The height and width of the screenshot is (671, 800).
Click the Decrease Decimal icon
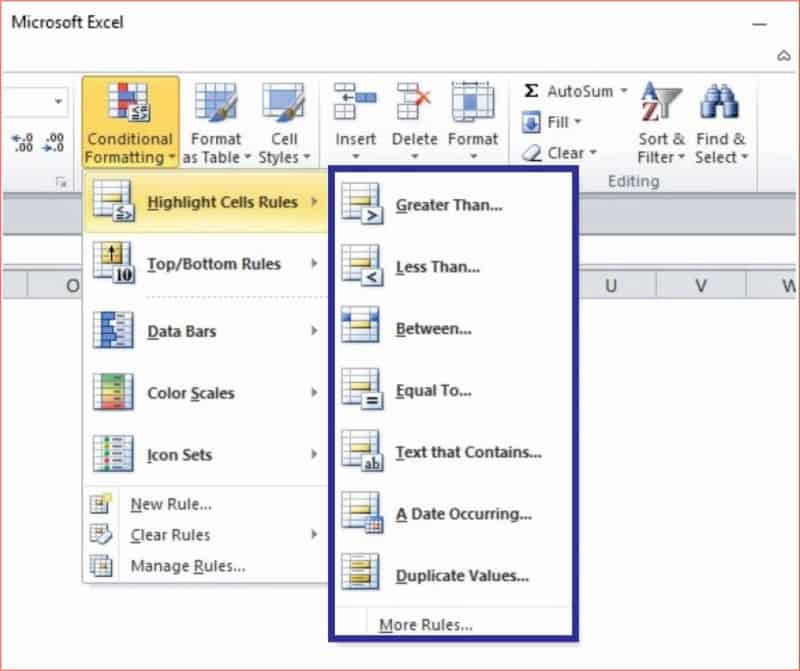pos(54,143)
